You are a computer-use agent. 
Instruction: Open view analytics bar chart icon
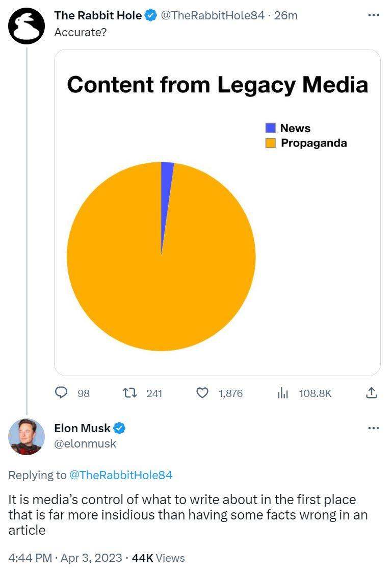coord(283,392)
